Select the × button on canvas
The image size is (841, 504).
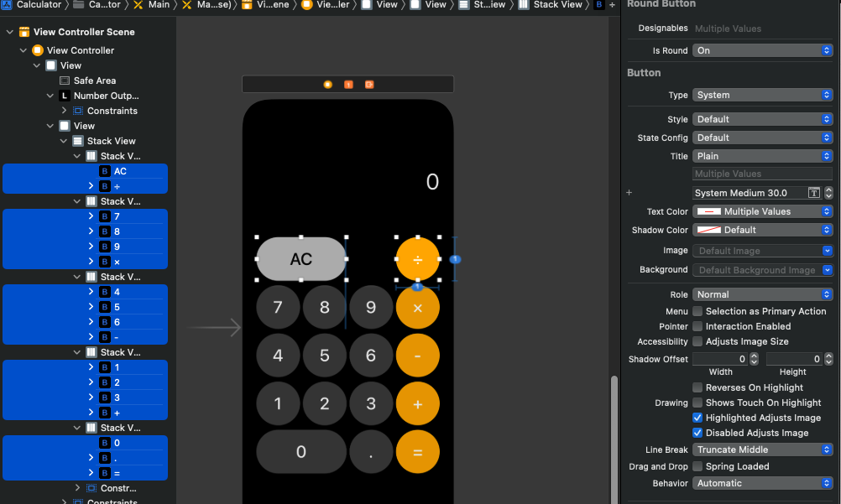[x=417, y=307]
